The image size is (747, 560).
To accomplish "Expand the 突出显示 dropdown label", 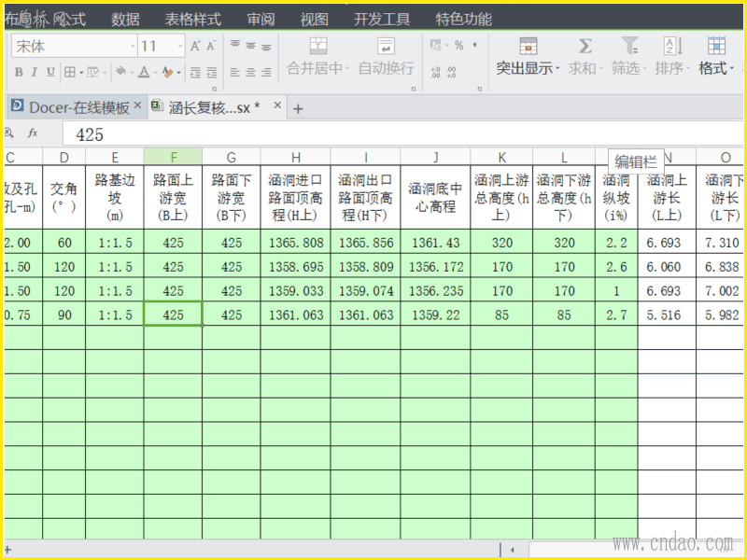I will tap(528, 68).
